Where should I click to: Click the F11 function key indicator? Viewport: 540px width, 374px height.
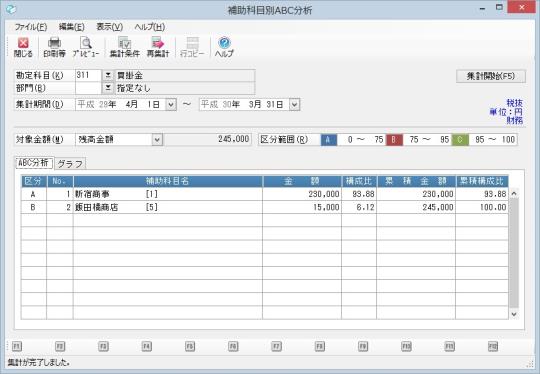[x=449, y=346]
